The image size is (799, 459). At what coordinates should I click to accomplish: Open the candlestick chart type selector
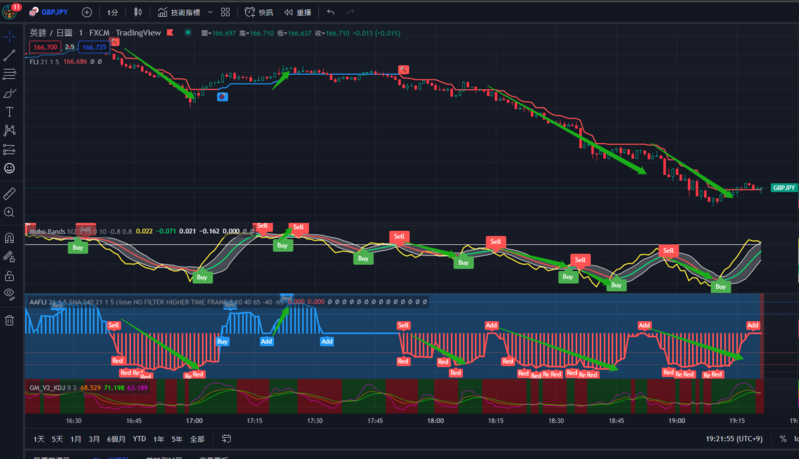(138, 12)
